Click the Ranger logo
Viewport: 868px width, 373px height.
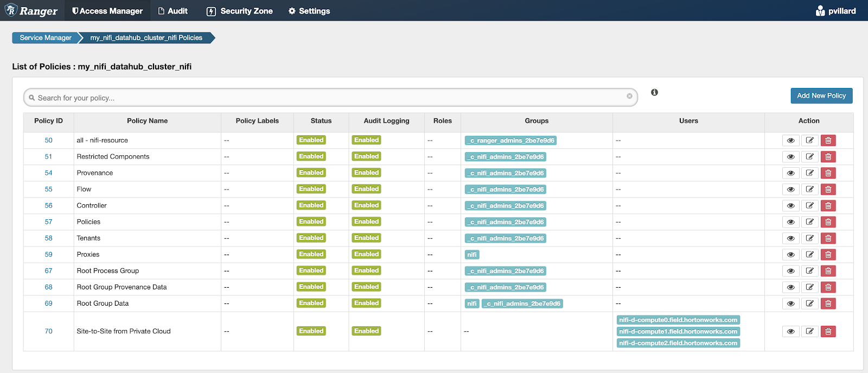pyautogui.click(x=31, y=11)
